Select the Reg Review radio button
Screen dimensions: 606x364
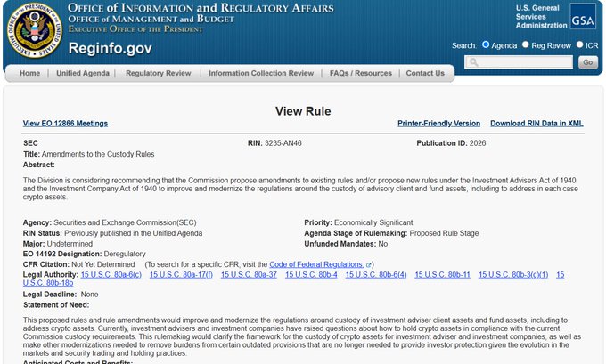click(x=525, y=44)
